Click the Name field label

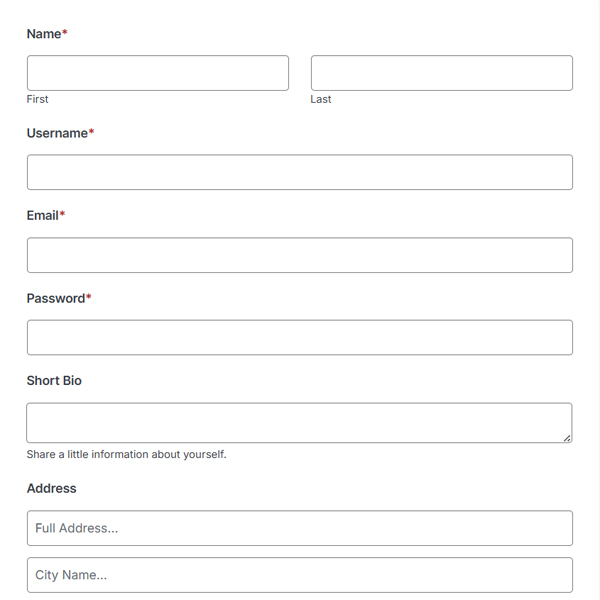coord(44,34)
